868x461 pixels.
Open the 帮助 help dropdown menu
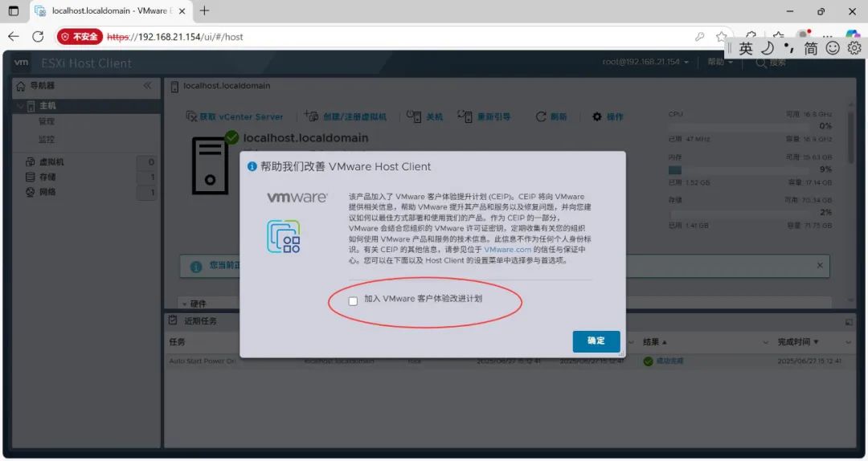click(719, 62)
